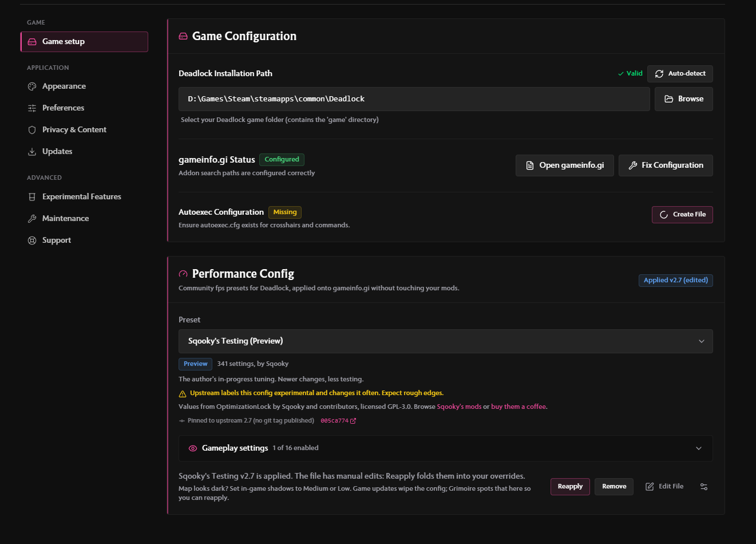Click the GAME section header in sidebar
The image size is (756, 544).
coord(36,23)
